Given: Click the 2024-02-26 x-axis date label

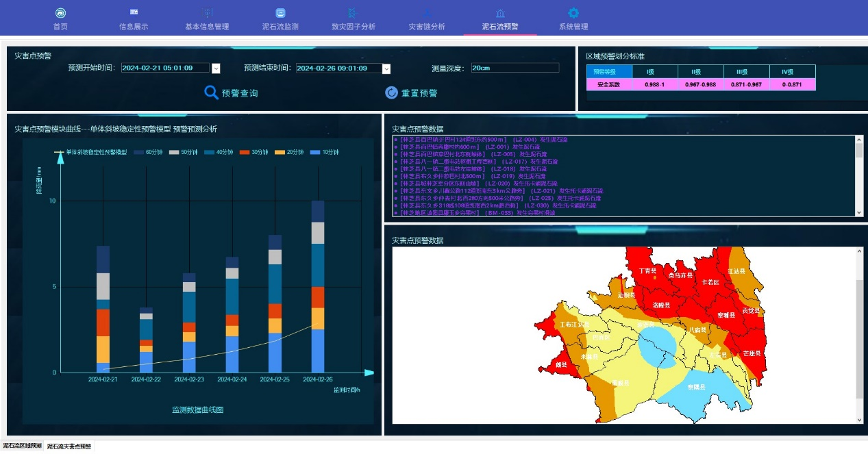Looking at the screenshot, I should (317, 379).
